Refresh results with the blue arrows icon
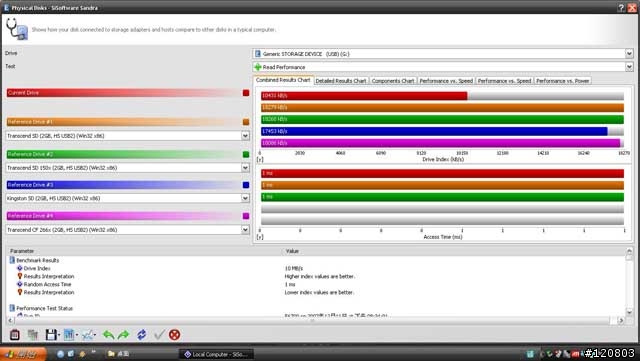Screen dimensions: 640x361 click(x=142, y=335)
